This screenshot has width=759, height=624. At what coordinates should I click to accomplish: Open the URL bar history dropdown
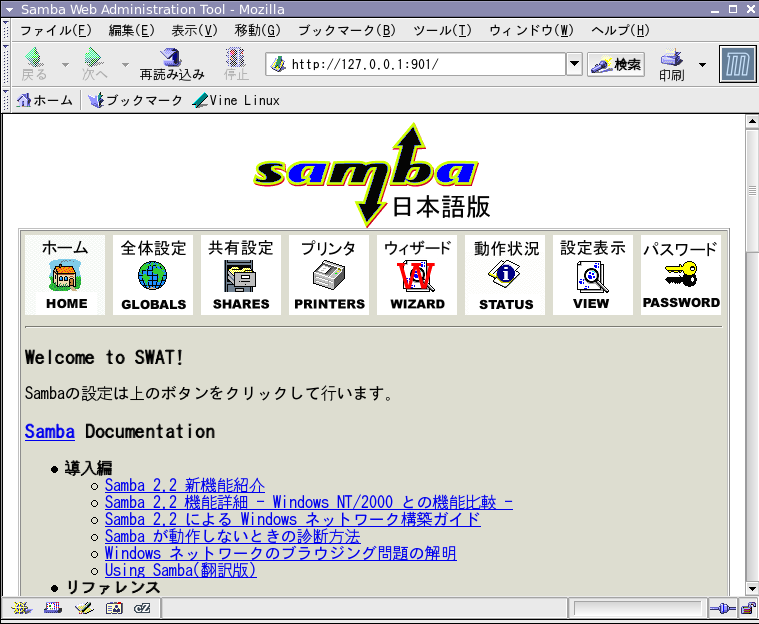pyautogui.click(x=574, y=64)
